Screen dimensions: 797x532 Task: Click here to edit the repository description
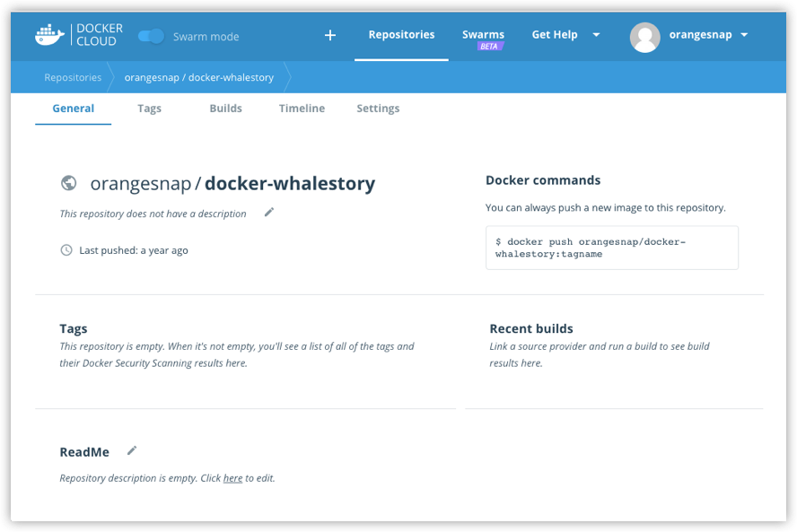click(233, 478)
